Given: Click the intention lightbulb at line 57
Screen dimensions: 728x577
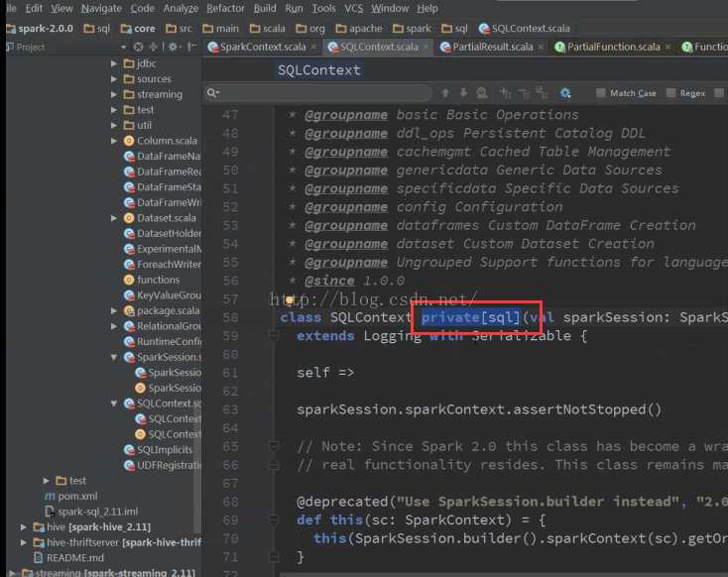Looking at the screenshot, I should pyautogui.click(x=290, y=299).
